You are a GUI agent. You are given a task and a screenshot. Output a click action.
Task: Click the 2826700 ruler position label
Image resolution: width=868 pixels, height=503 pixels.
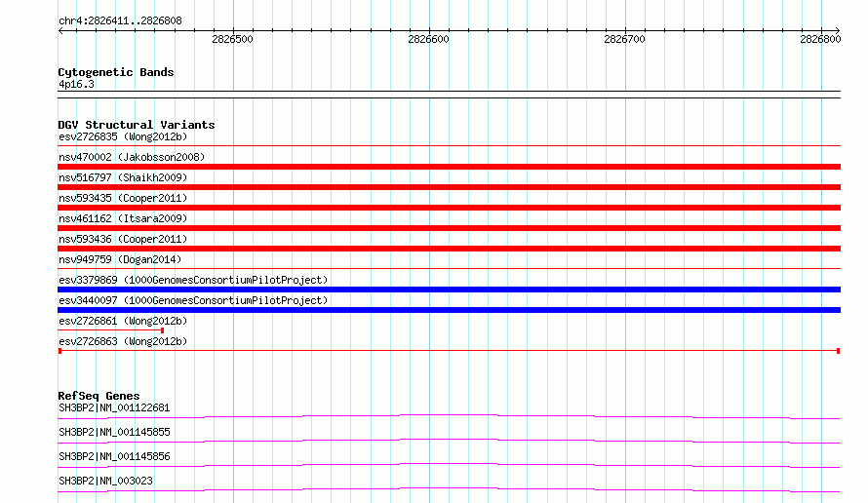click(x=624, y=39)
